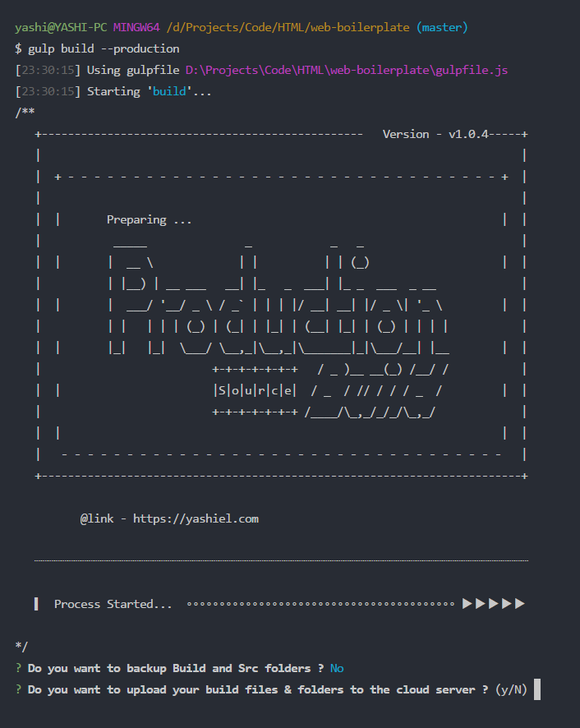Click the backup Build and Src question

(176, 668)
